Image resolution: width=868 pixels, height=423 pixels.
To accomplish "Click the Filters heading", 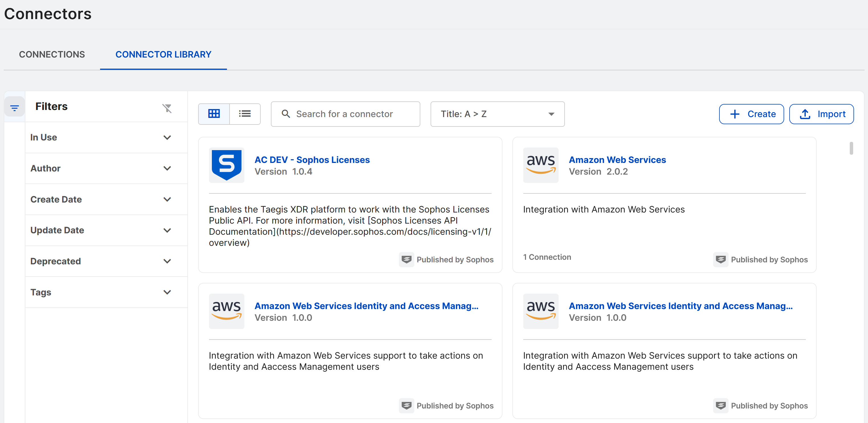I will (51, 106).
